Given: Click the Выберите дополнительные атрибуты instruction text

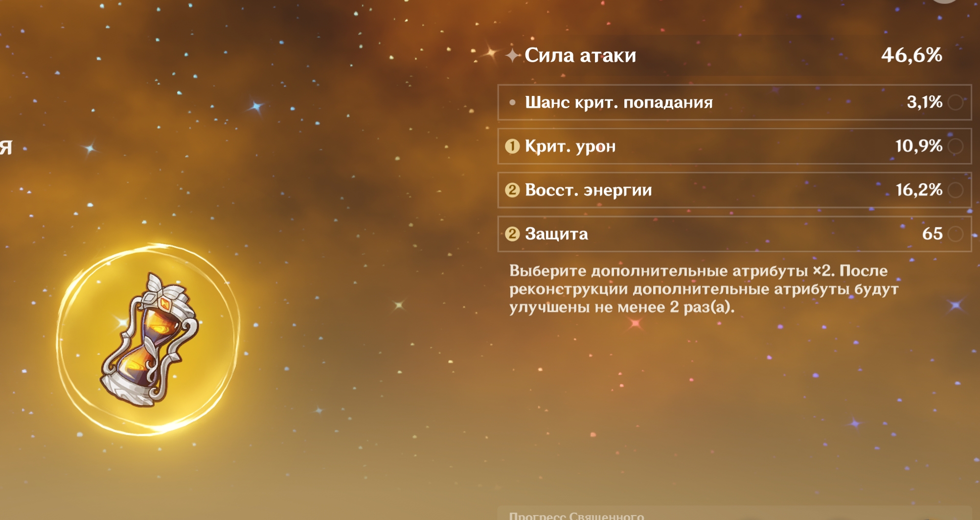Looking at the screenshot, I should pyautogui.click(x=704, y=289).
